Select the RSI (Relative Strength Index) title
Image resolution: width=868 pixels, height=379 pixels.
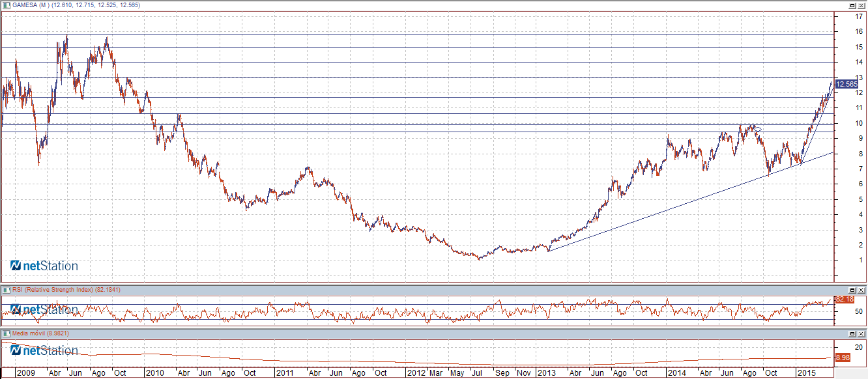coord(57,289)
